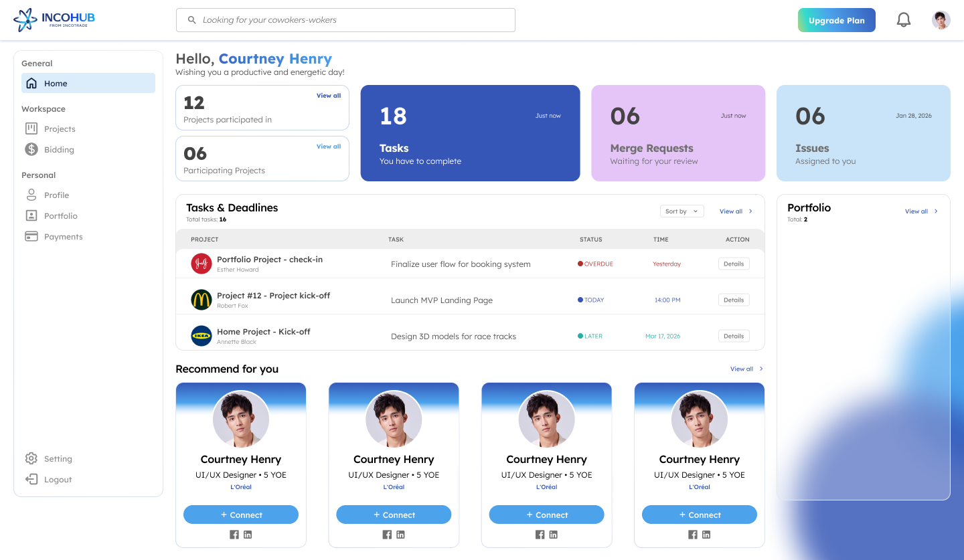The height and width of the screenshot is (560, 964).
Task: Click chevron beside Portfolio panel View all
Action: (936, 211)
